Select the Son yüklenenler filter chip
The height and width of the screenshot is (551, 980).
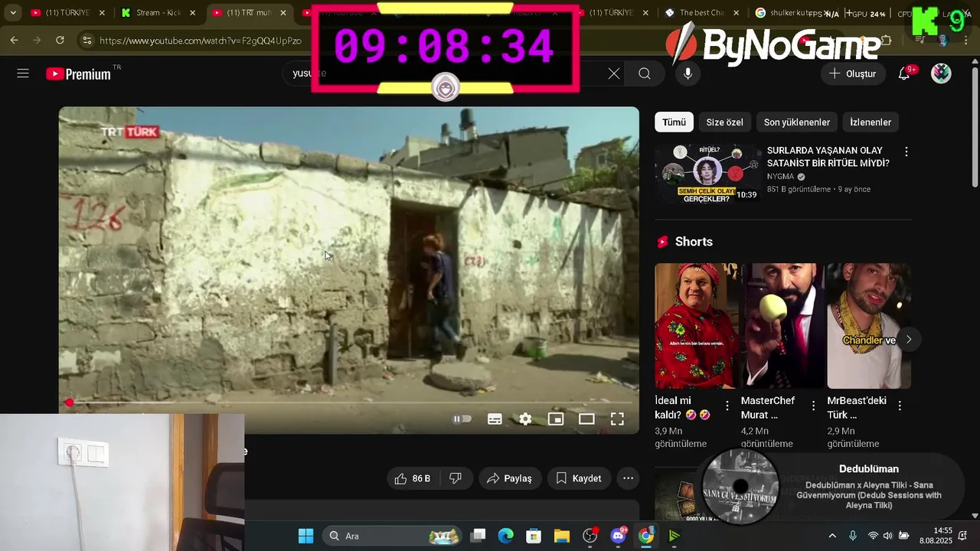tap(797, 122)
